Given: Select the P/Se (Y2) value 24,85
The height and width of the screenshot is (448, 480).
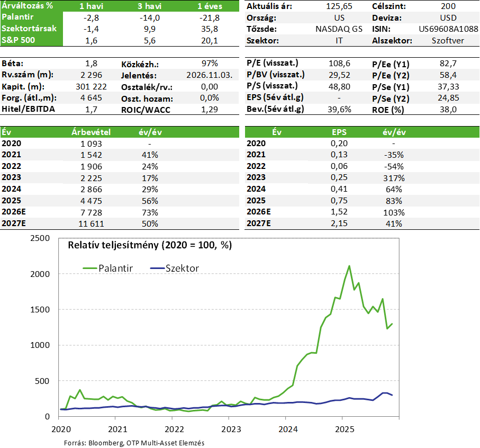Looking at the screenshot, I should 448,98.
